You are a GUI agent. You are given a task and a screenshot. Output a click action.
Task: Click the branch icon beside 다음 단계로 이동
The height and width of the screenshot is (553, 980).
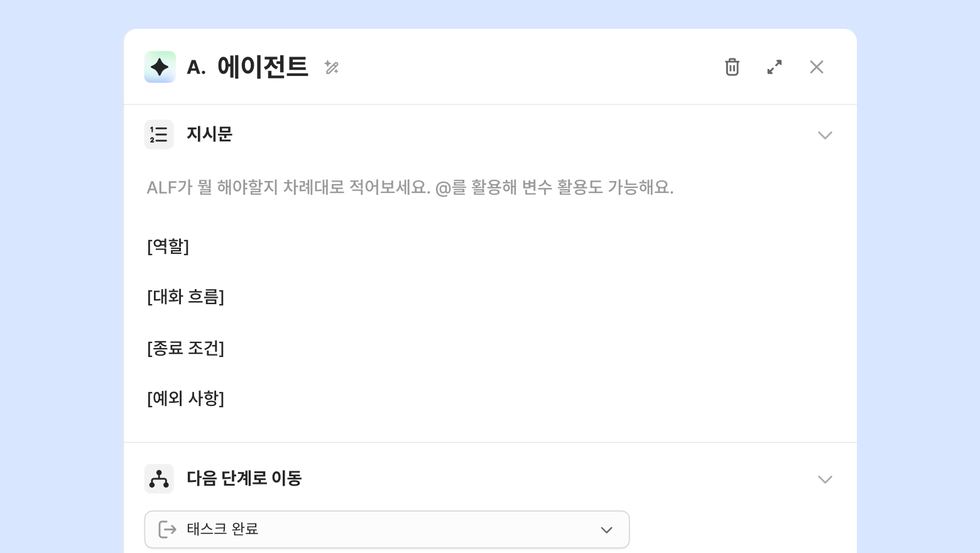[159, 479]
